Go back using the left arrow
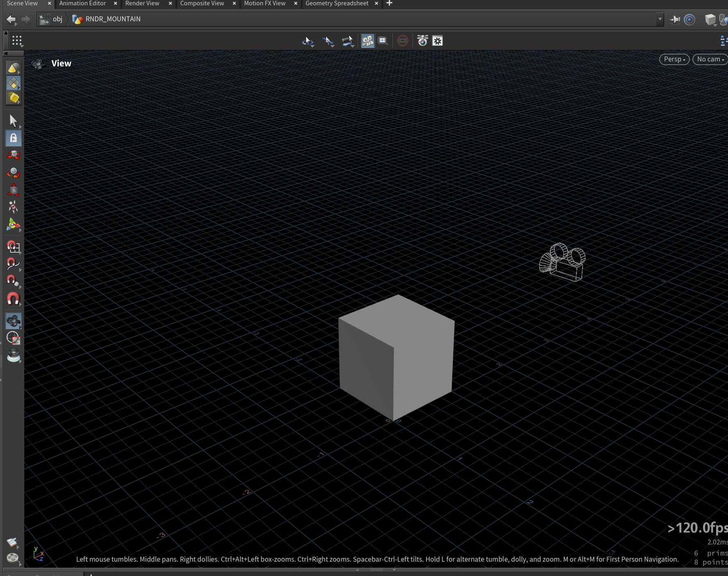The width and height of the screenshot is (728, 576). pyautogui.click(x=11, y=19)
